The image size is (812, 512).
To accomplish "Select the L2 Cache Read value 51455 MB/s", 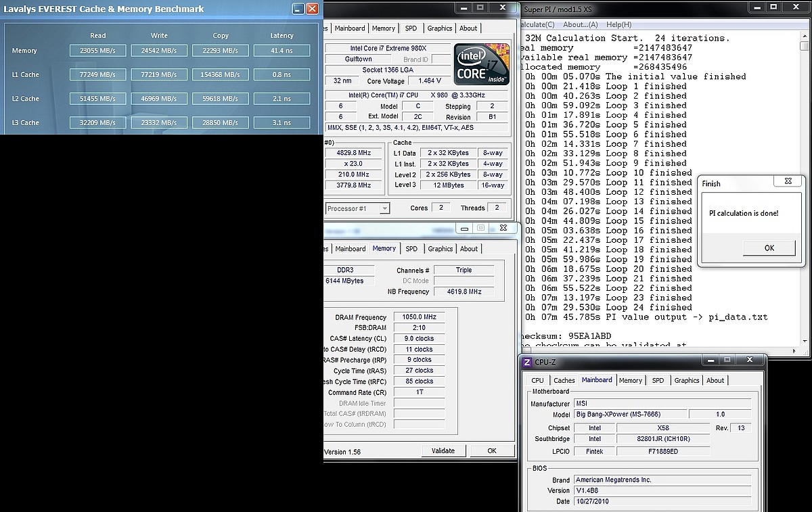I will (98, 99).
